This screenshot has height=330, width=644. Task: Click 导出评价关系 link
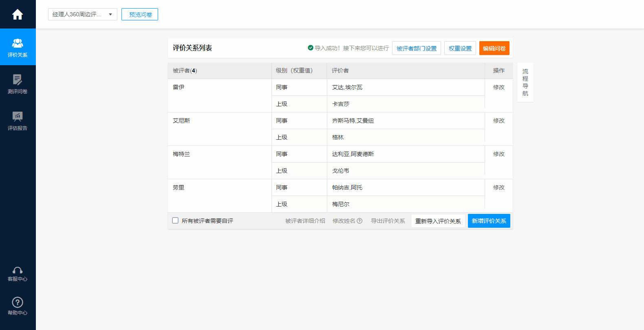388,221
